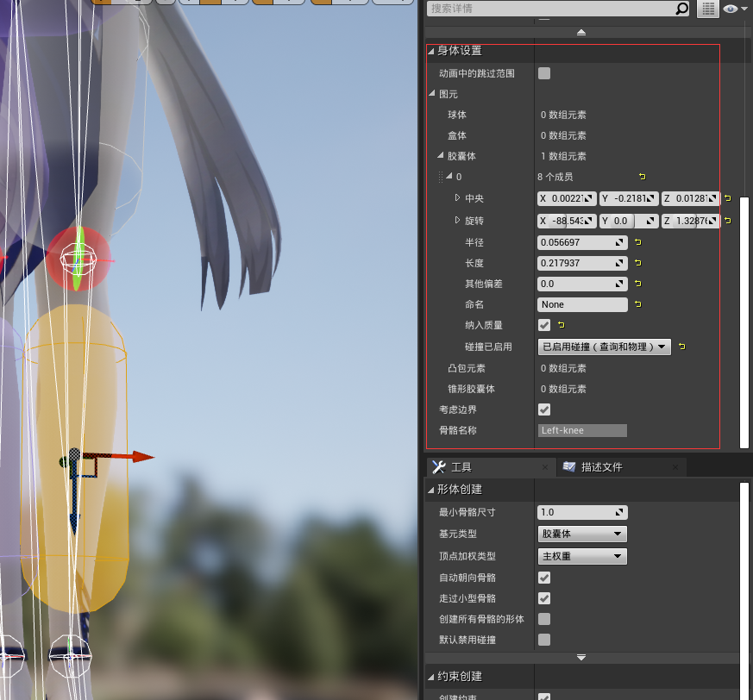Click the 中央 X value field
Viewport: 753px width, 700px height.
click(567, 198)
